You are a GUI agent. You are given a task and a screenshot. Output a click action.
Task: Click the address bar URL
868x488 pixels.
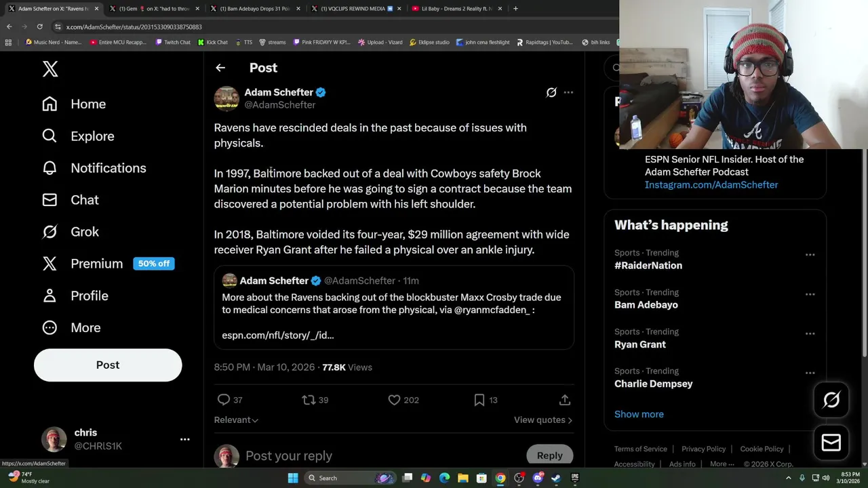134,27
